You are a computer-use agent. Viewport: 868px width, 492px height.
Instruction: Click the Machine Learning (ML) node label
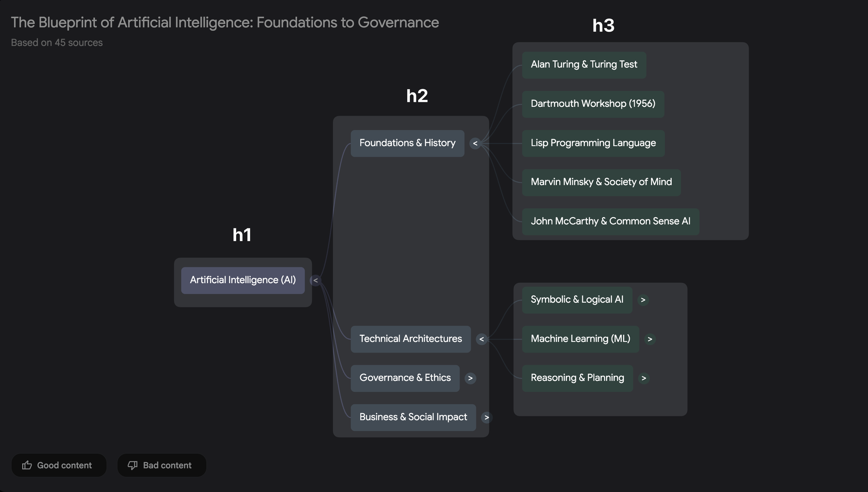click(580, 339)
